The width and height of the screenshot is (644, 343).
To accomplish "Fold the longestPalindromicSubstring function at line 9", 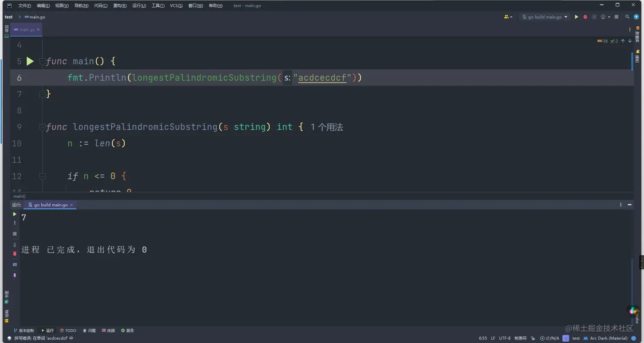I will (42, 127).
